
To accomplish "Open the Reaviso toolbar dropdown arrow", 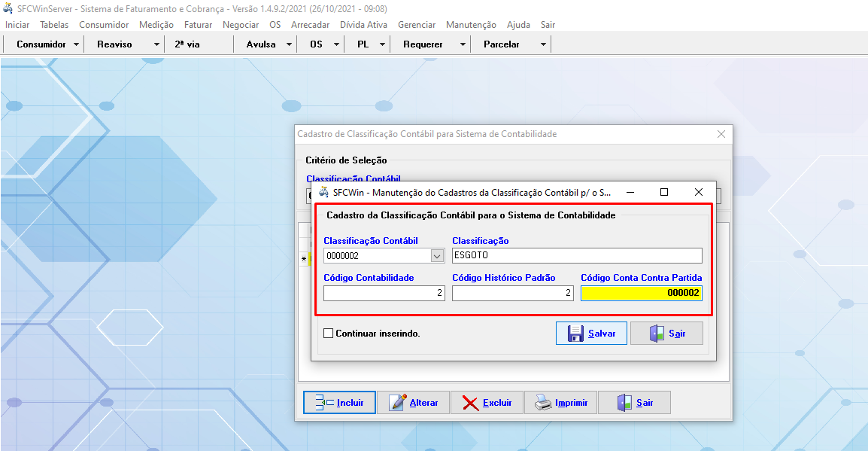I will 156,44.
